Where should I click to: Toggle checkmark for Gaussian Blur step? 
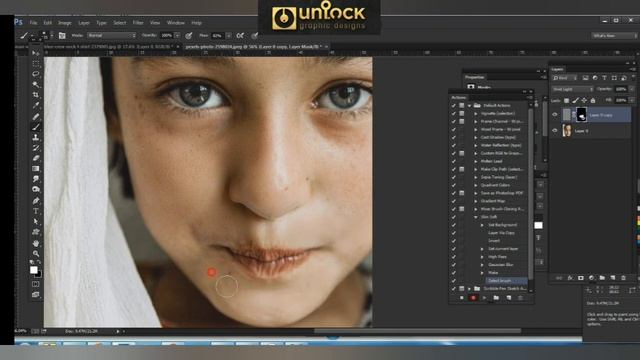pos(453,264)
